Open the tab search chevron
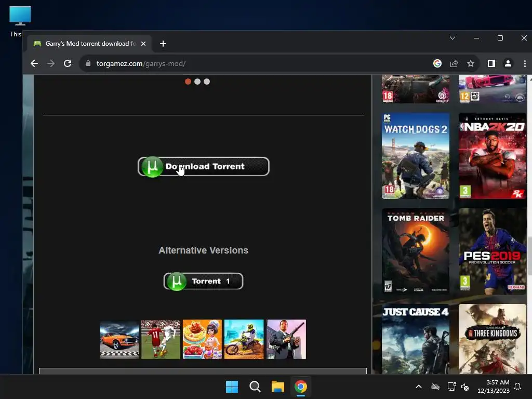 pos(453,38)
